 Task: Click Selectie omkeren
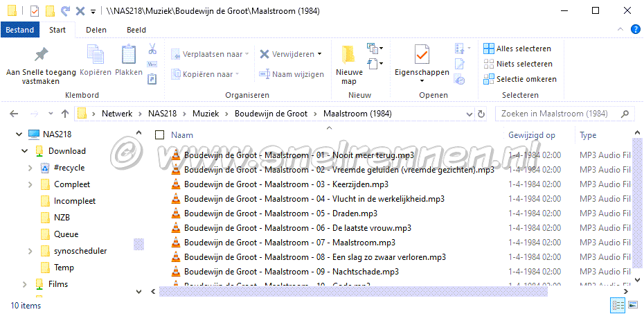pyautogui.click(x=520, y=79)
